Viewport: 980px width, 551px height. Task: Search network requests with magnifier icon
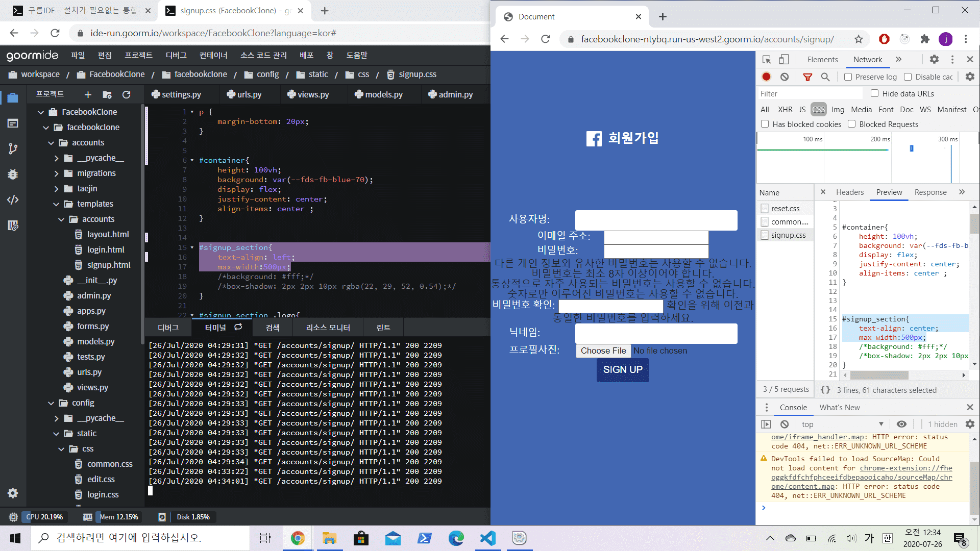[x=825, y=77]
